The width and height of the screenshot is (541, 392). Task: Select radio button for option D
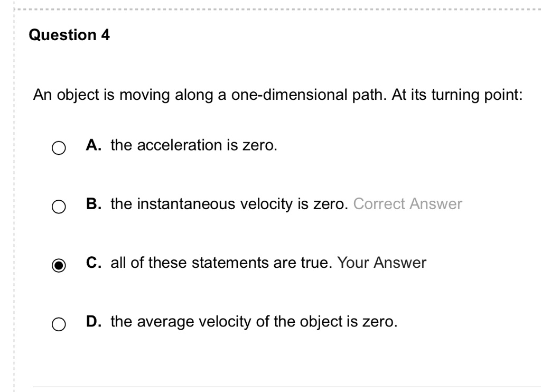pos(58,323)
